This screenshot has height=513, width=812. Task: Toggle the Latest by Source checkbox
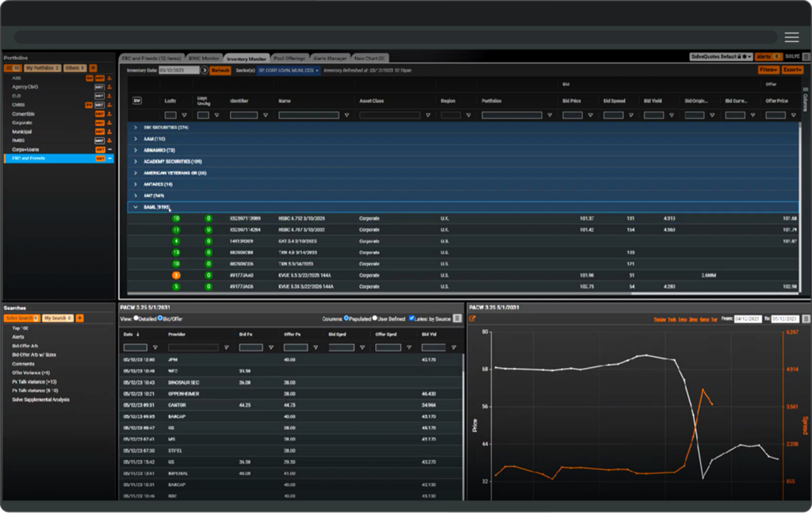click(x=412, y=318)
